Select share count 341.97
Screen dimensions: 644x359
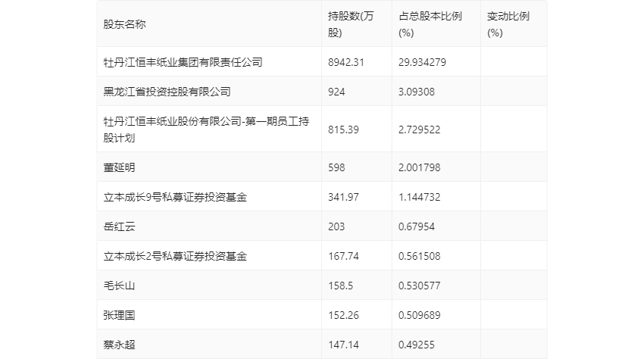tap(343, 197)
